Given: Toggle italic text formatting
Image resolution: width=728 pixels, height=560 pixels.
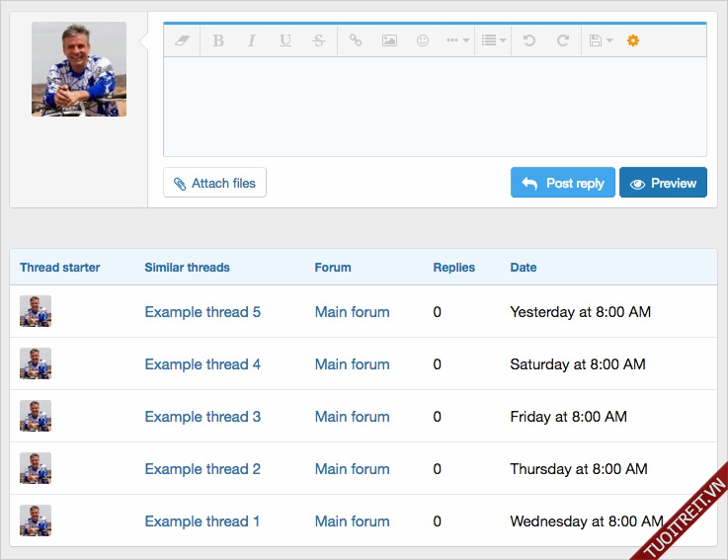Looking at the screenshot, I should point(252,40).
